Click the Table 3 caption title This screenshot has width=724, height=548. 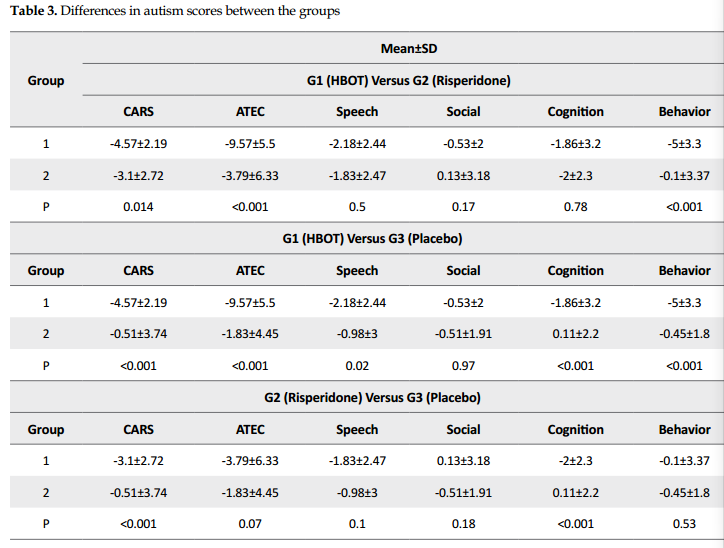(x=175, y=11)
